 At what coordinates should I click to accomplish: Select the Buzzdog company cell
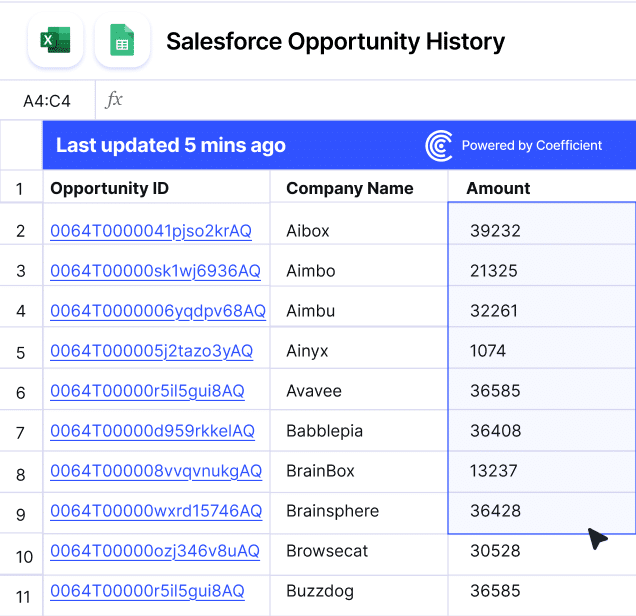[359, 596]
